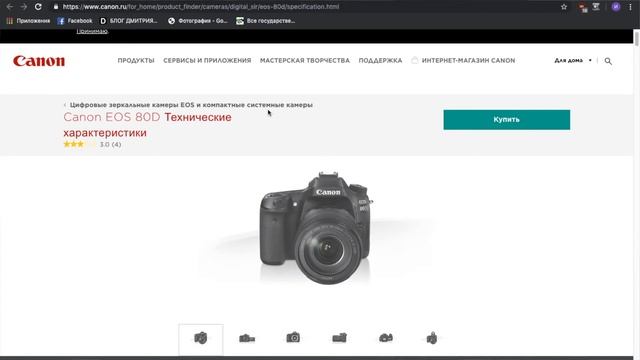The height and width of the screenshot is (360, 640).
Task: Click the padlock site security icon
Action: pyautogui.click(x=56, y=7)
